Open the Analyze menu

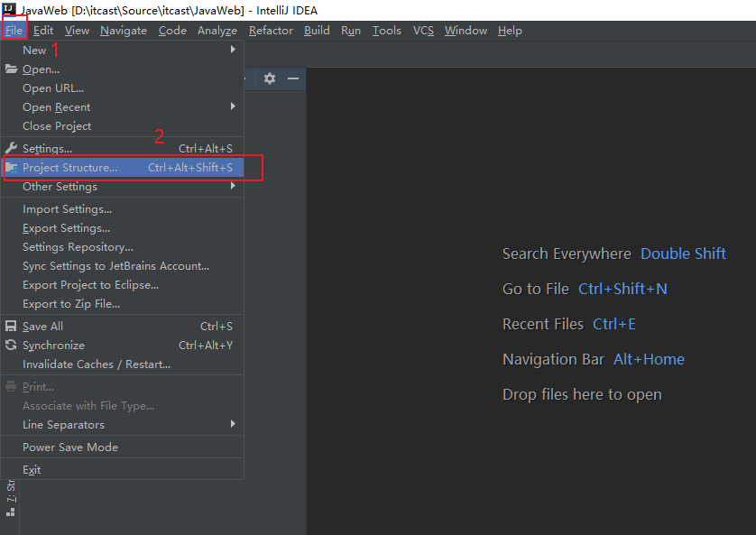pos(217,31)
